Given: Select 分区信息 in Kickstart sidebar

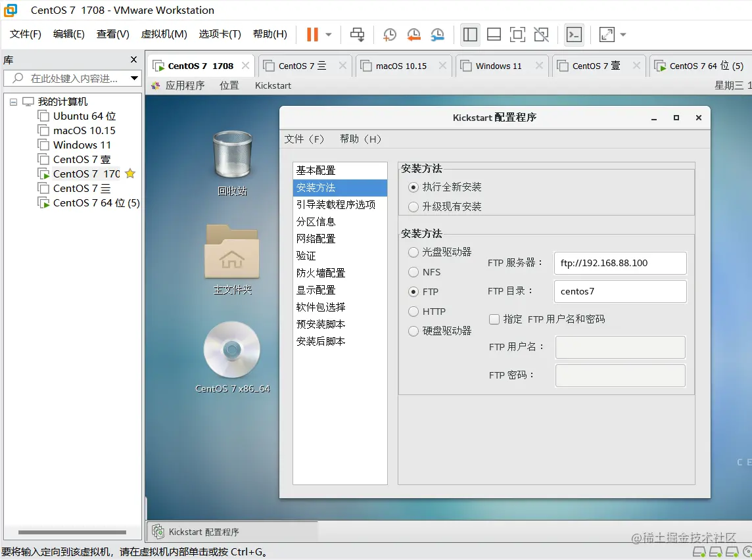Looking at the screenshot, I should 340,222.
